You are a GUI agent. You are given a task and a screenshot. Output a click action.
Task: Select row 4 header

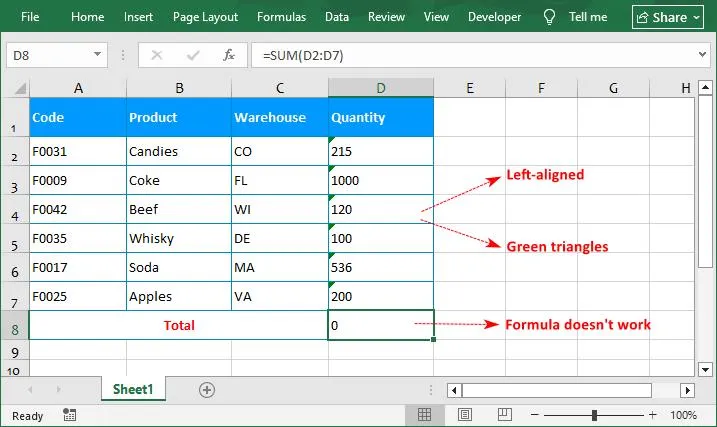14,209
